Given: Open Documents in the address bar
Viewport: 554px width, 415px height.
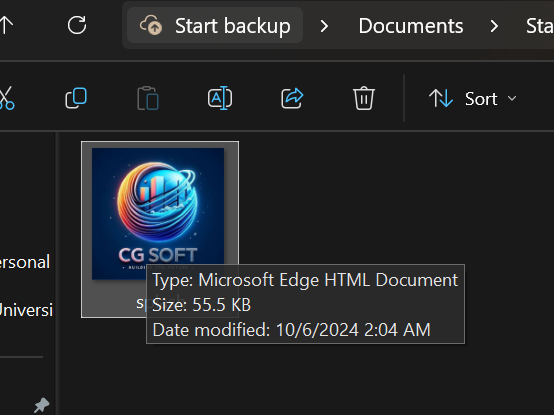Looking at the screenshot, I should click(411, 26).
